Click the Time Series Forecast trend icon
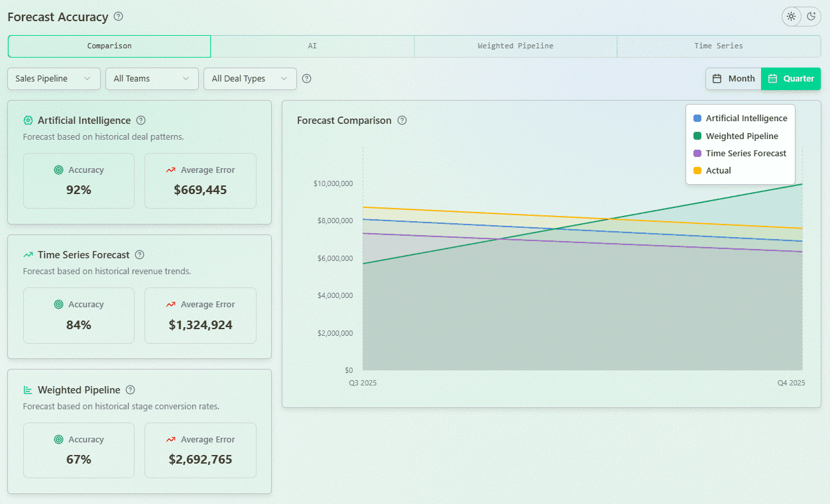The image size is (830, 504). pyautogui.click(x=28, y=255)
